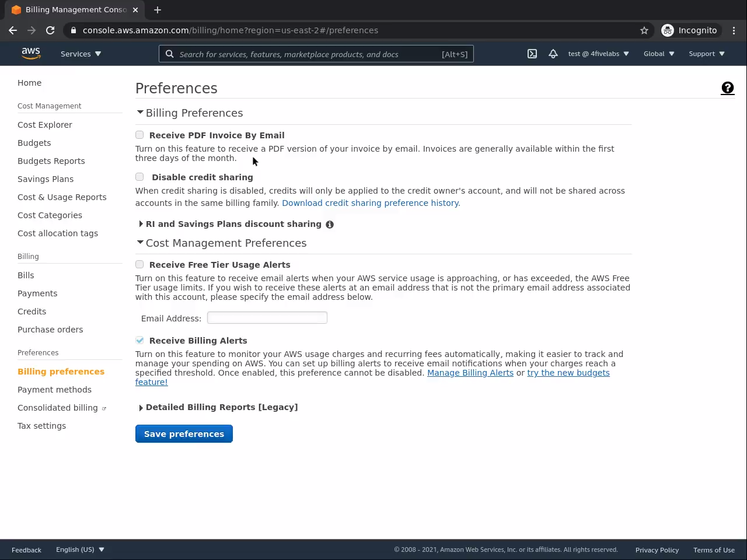
Task: Open the Global region dropdown
Action: [659, 54]
